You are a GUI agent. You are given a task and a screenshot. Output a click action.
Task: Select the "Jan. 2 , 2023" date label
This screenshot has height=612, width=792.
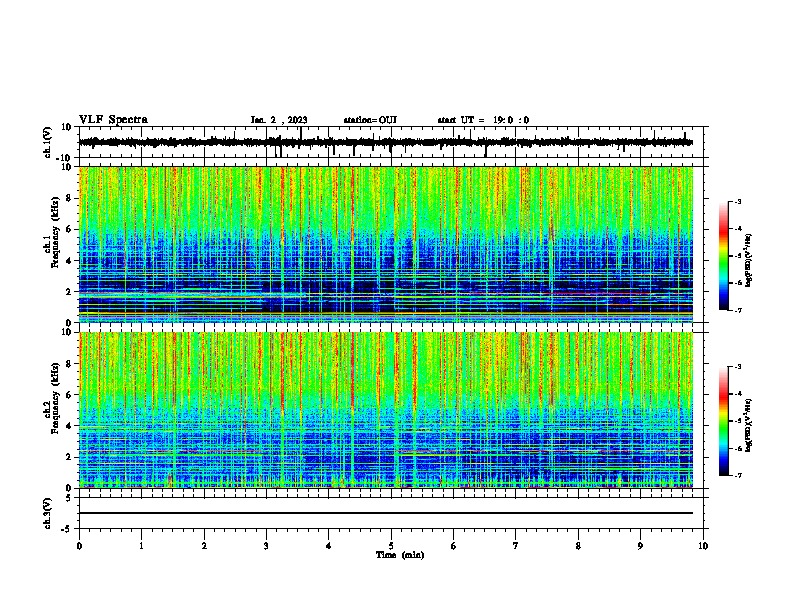tap(279, 120)
